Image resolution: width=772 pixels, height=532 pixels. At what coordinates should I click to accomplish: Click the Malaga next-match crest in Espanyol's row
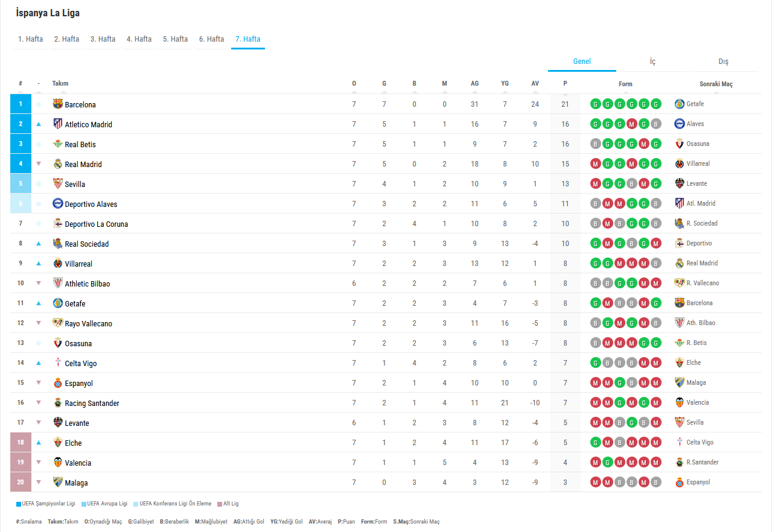(x=680, y=382)
